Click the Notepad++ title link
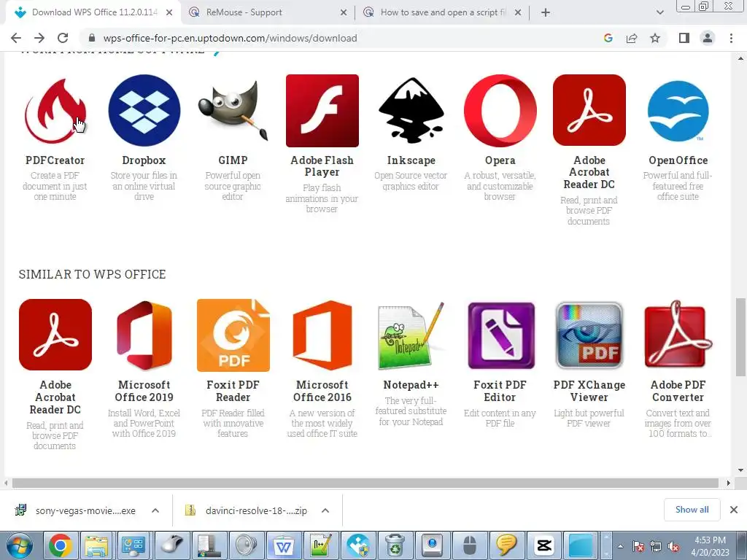The height and width of the screenshot is (560, 747). pyautogui.click(x=411, y=385)
